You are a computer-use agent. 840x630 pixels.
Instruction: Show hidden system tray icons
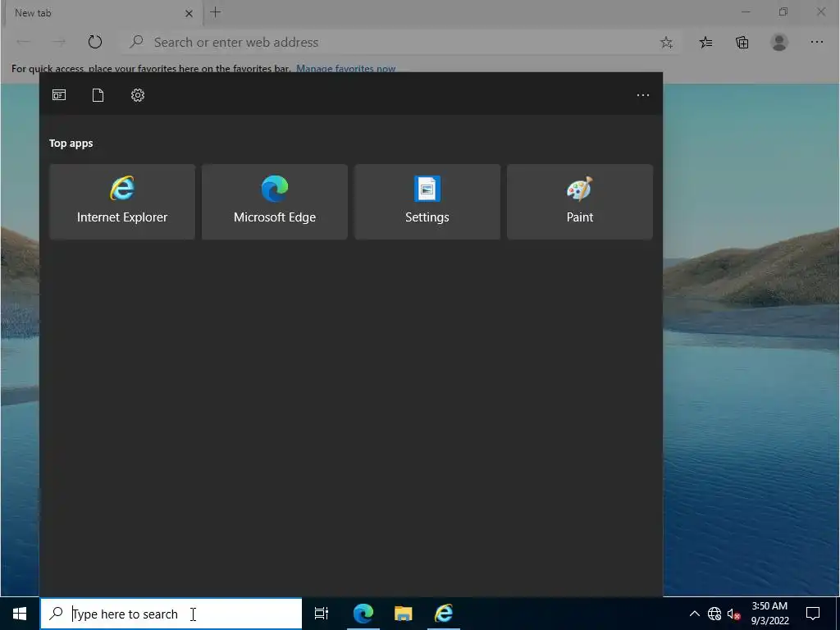point(694,614)
